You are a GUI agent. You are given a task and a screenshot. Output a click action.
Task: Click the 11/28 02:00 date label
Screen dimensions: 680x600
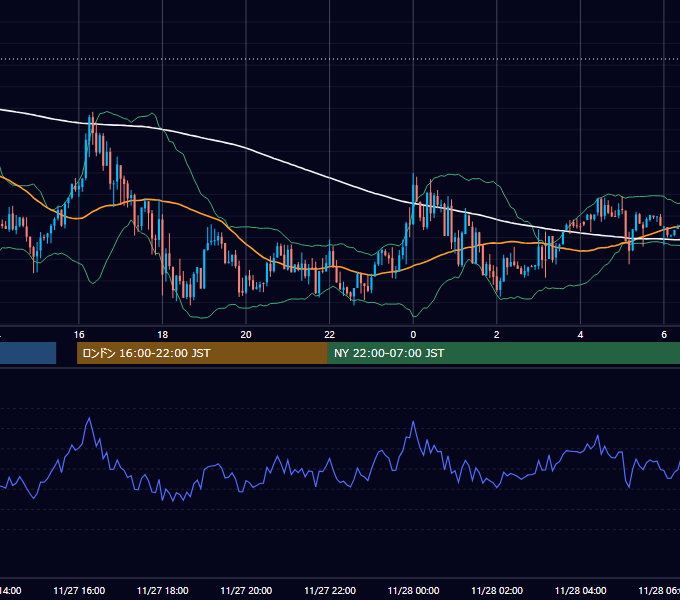[497, 590]
